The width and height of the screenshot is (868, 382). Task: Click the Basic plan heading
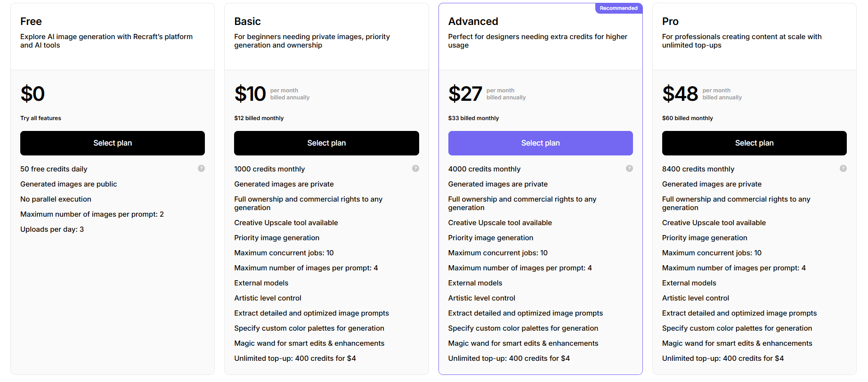(247, 22)
